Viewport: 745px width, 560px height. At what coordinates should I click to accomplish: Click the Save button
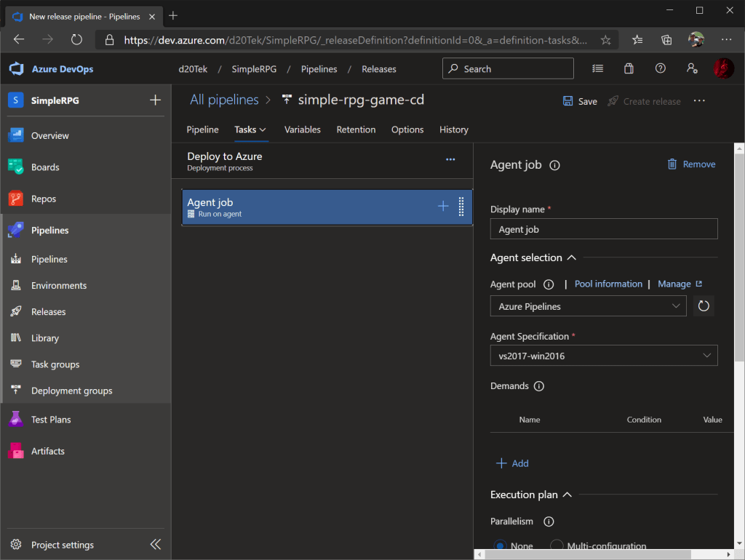(x=580, y=101)
